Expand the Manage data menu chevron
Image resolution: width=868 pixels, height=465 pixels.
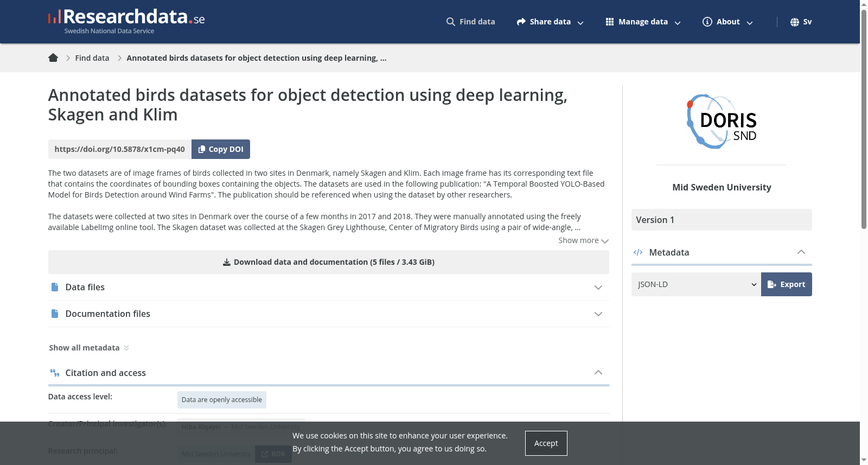click(678, 23)
